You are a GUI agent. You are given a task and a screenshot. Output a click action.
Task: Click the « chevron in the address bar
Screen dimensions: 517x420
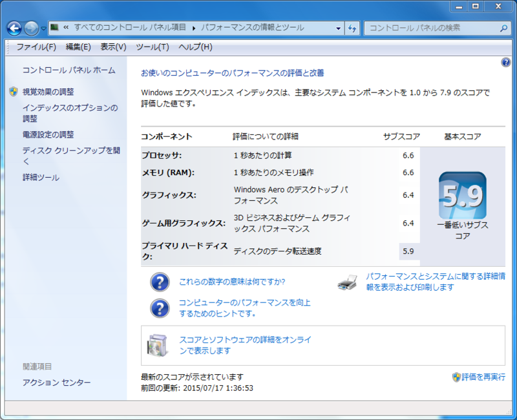(x=66, y=27)
